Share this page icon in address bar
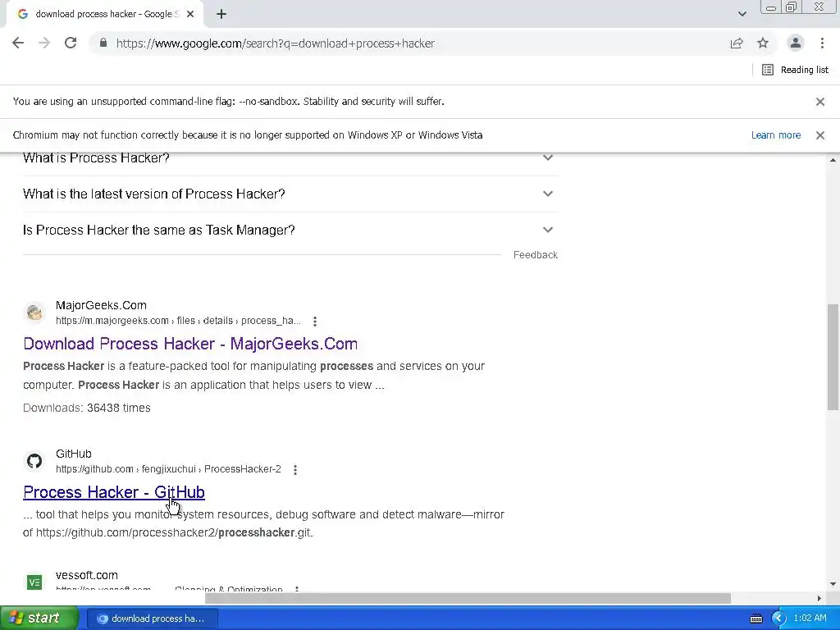The width and height of the screenshot is (840, 630). [x=737, y=43]
